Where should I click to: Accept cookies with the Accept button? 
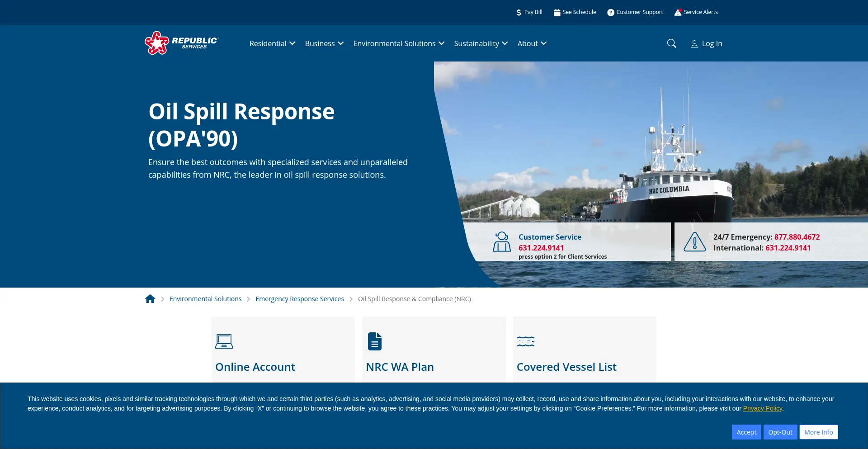point(746,432)
